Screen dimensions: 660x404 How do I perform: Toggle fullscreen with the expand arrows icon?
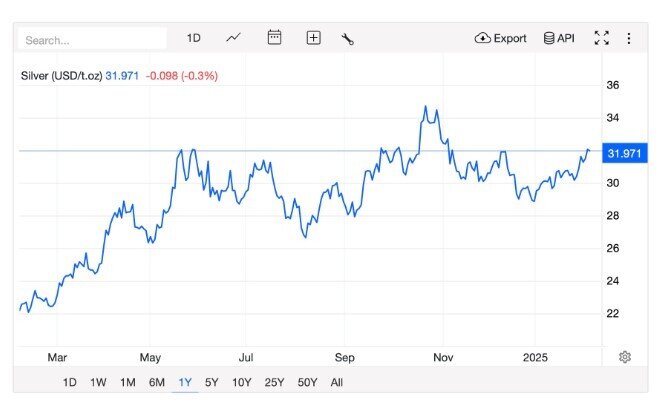(601, 38)
